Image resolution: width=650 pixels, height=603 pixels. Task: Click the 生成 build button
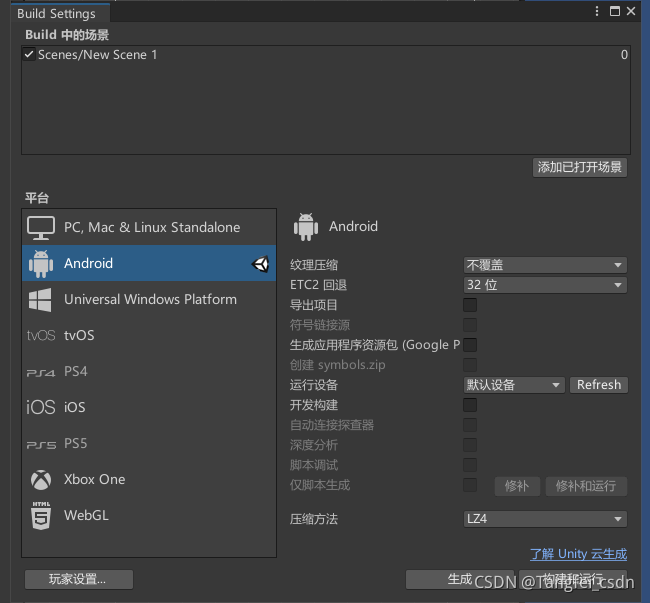pos(459,579)
